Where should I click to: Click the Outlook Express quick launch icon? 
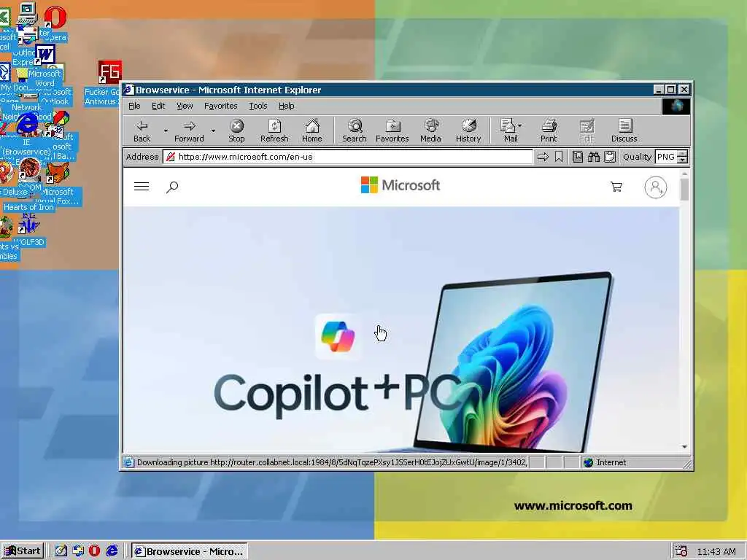(77, 551)
